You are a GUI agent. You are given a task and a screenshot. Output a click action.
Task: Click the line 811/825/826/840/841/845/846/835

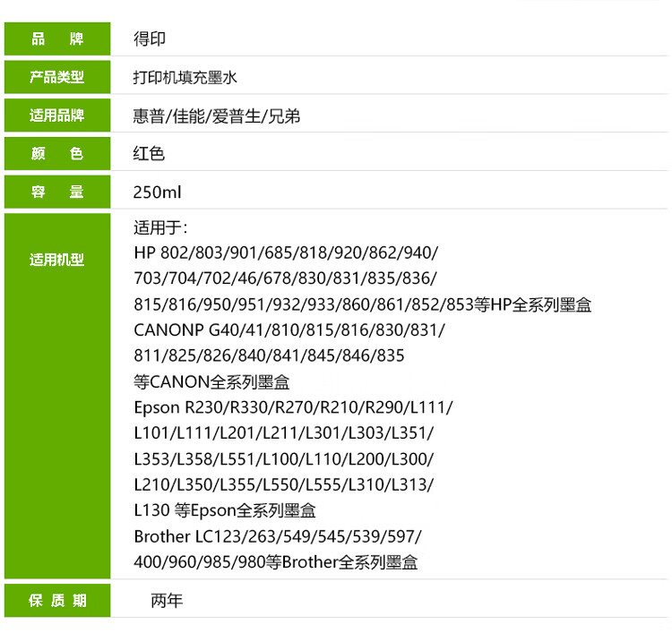coord(269,355)
